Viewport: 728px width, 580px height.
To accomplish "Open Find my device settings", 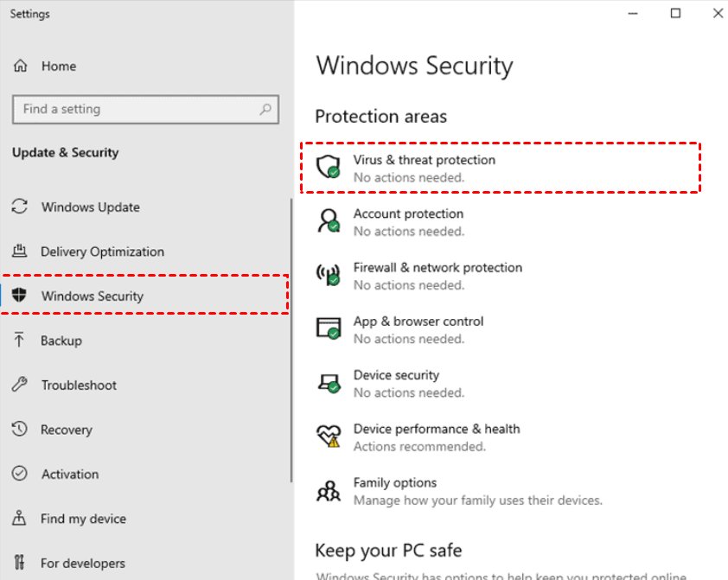I will pos(83,519).
